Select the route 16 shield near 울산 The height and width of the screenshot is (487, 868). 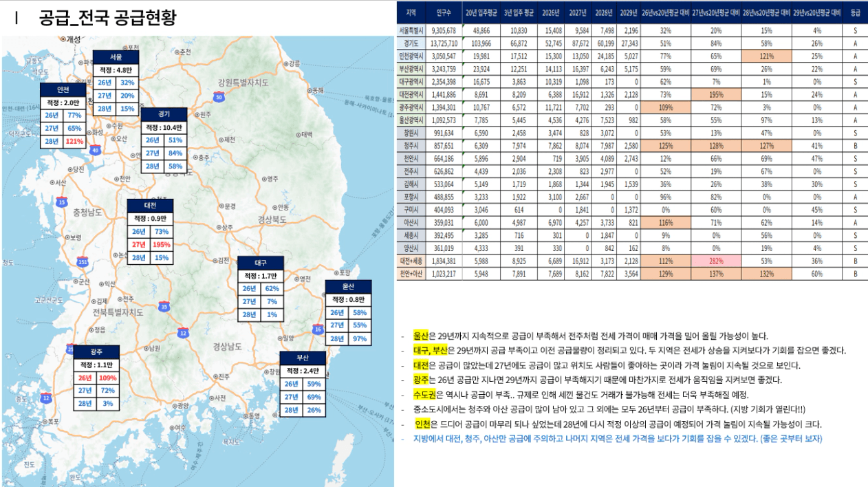tap(317, 329)
